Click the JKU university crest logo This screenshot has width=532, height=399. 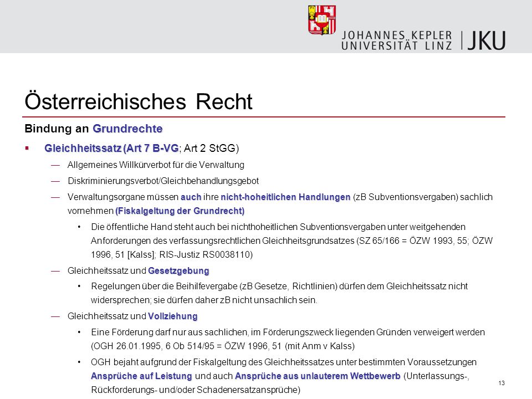coord(322,20)
